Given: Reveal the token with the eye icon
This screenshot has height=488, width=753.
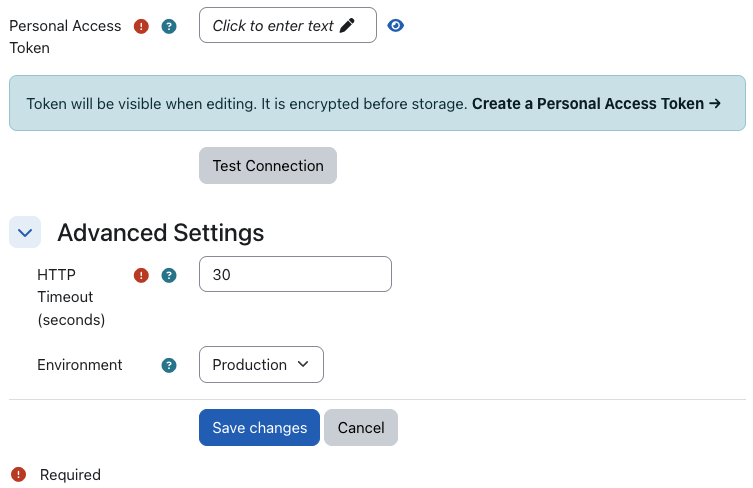Looking at the screenshot, I should coord(396,26).
